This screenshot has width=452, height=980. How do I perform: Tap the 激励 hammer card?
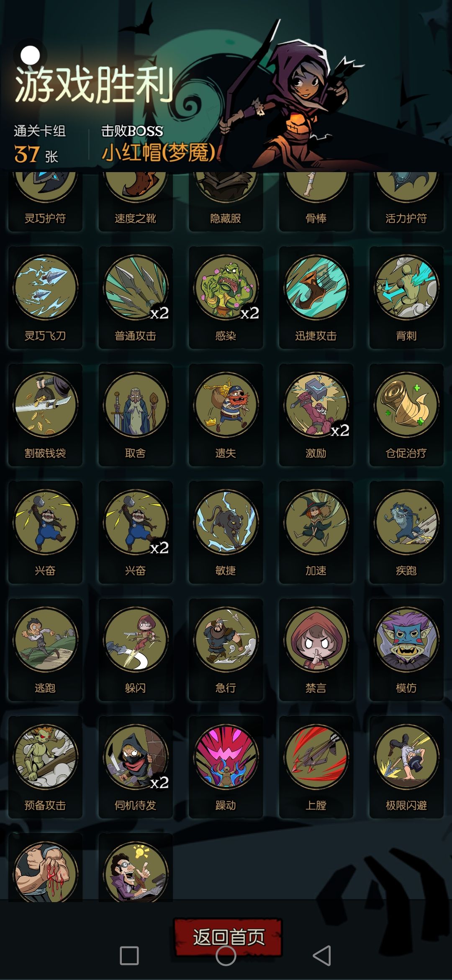316,415
